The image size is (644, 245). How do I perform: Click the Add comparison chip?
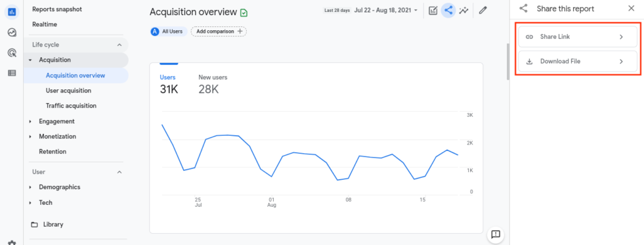click(219, 32)
